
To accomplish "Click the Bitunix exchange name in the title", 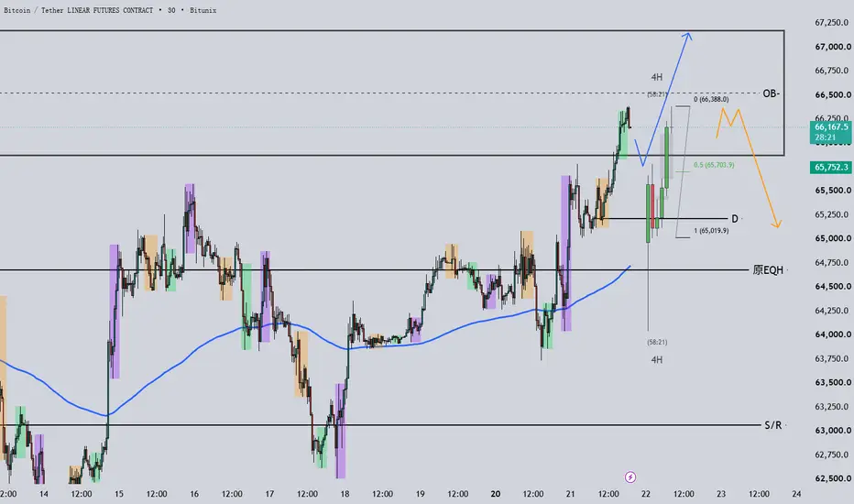I will point(203,10).
